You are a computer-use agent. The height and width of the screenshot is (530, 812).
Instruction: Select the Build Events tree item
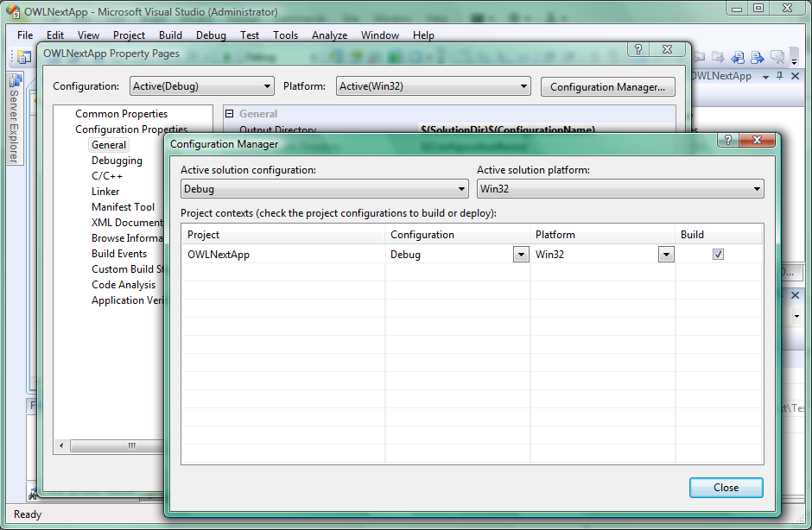119,254
